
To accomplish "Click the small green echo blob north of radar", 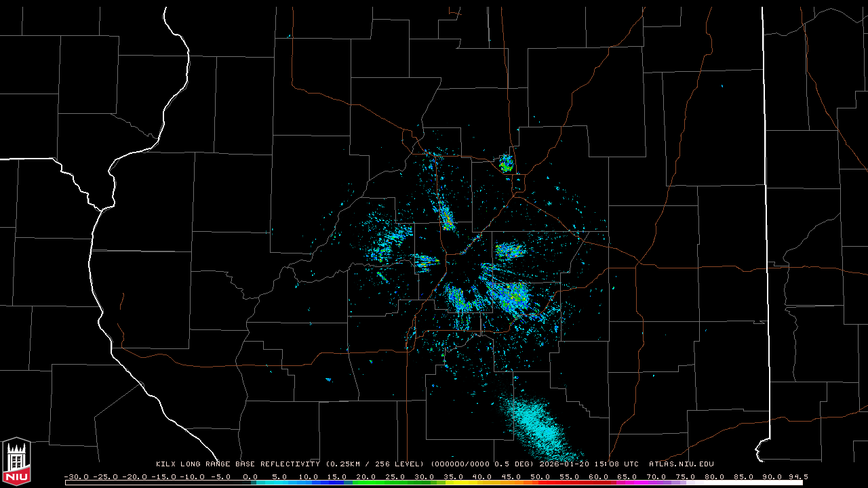I will 506,163.
